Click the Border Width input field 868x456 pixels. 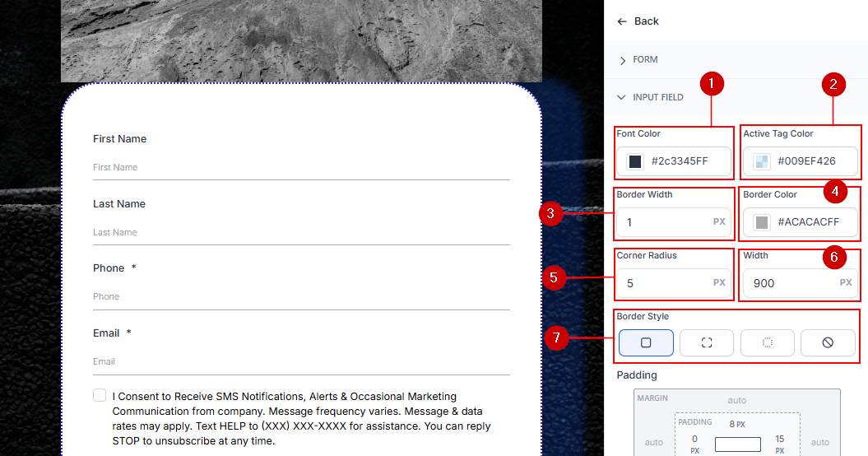pyautogui.click(x=665, y=222)
